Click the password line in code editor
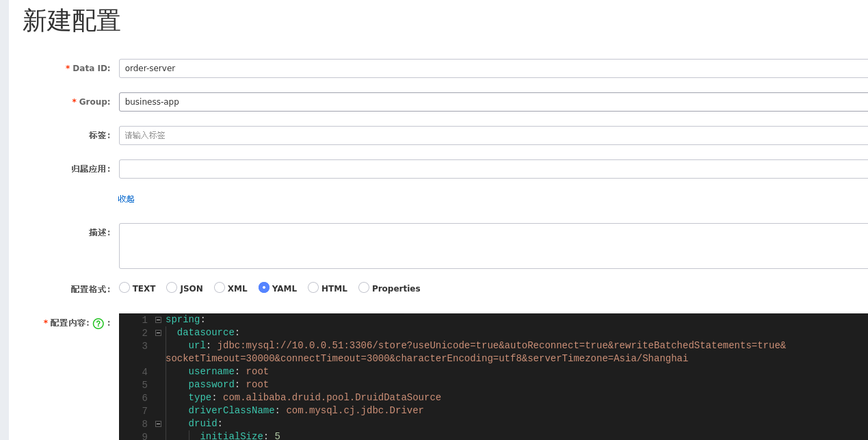The height and width of the screenshot is (440, 868). [x=228, y=385]
